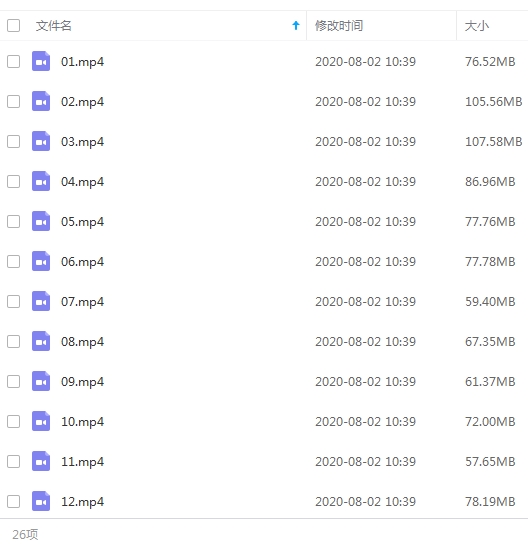Click the video icon for 05.mp4
Viewport: 528px width, 546px height.
[x=41, y=221]
